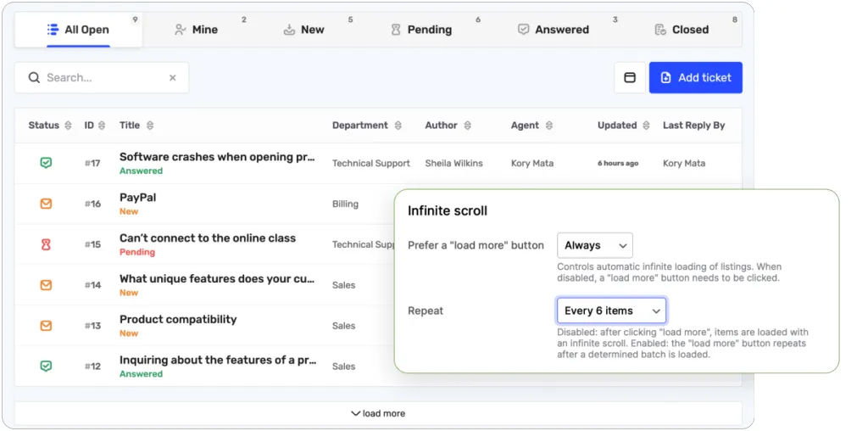
Task: Click ticket ID #15
Action: [92, 244]
